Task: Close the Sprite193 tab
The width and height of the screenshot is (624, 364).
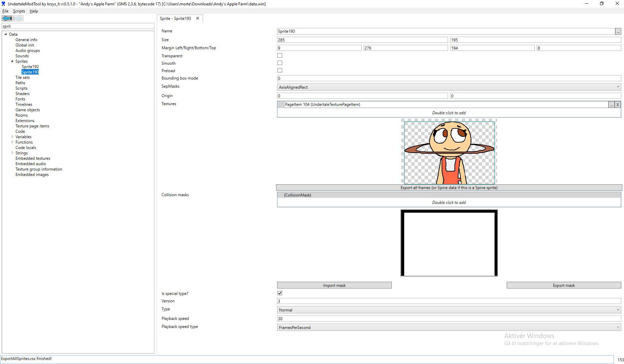Action: 198,18
